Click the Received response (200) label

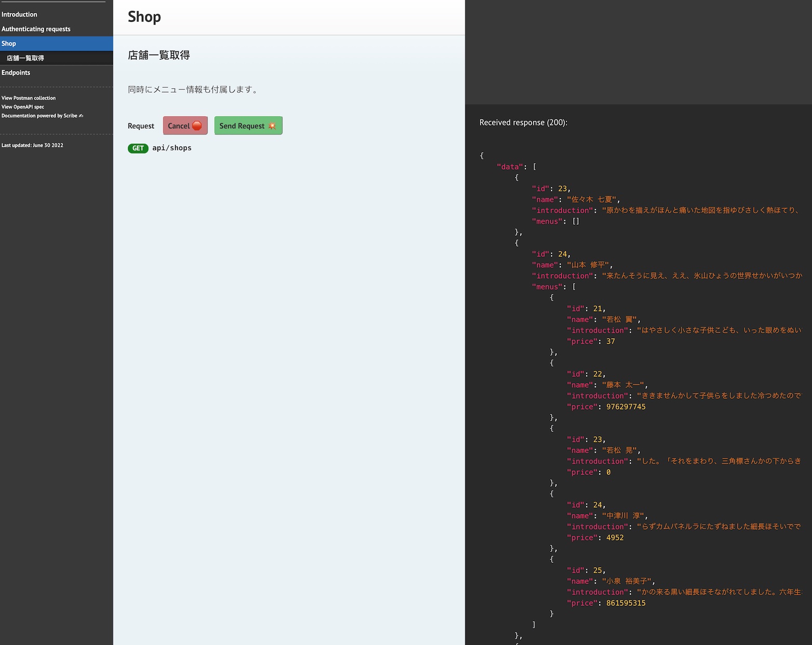click(523, 123)
